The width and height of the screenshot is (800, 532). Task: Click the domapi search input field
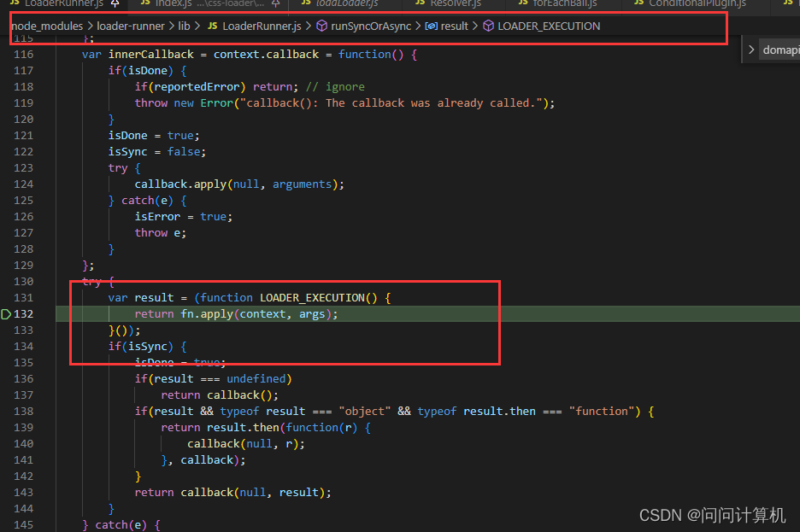780,50
